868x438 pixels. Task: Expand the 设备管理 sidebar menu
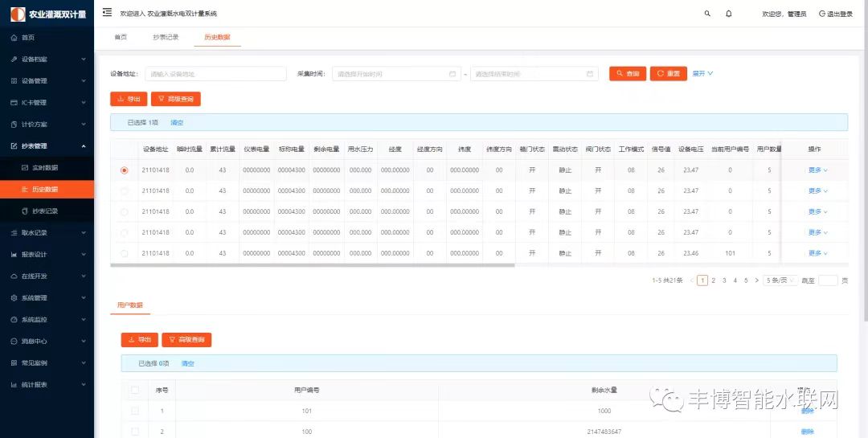point(47,81)
